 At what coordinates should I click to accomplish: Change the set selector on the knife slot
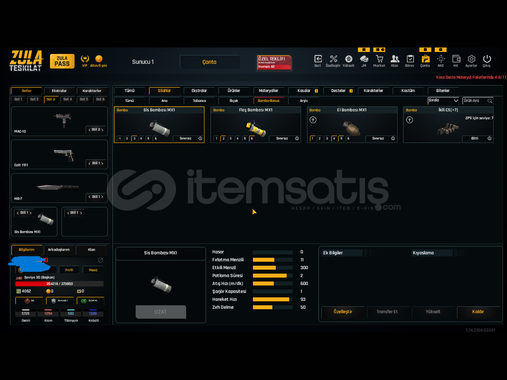point(96,197)
